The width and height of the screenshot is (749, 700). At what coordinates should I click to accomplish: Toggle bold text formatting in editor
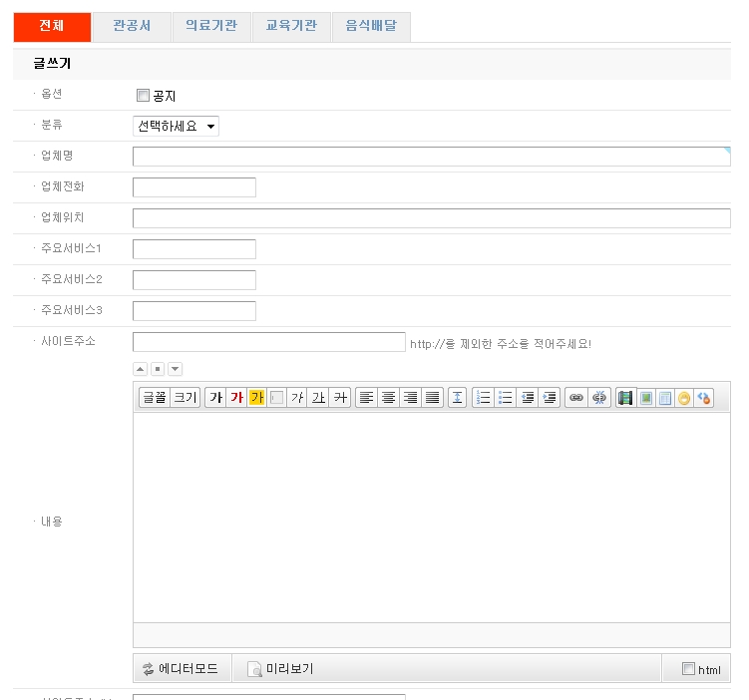point(215,398)
